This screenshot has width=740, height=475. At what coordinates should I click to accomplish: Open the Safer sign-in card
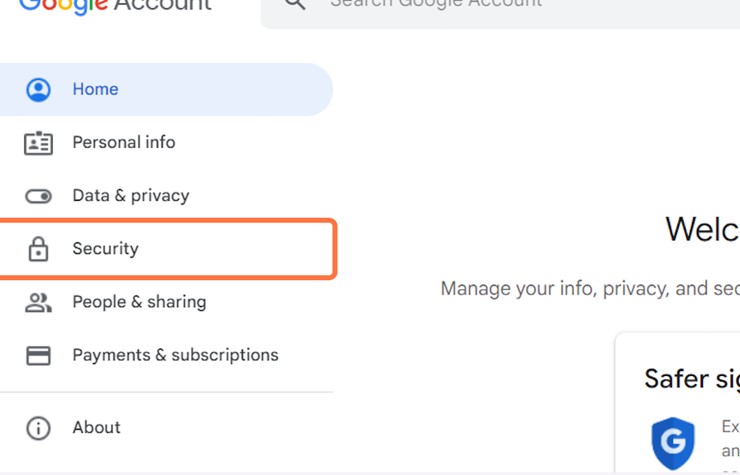click(x=690, y=380)
